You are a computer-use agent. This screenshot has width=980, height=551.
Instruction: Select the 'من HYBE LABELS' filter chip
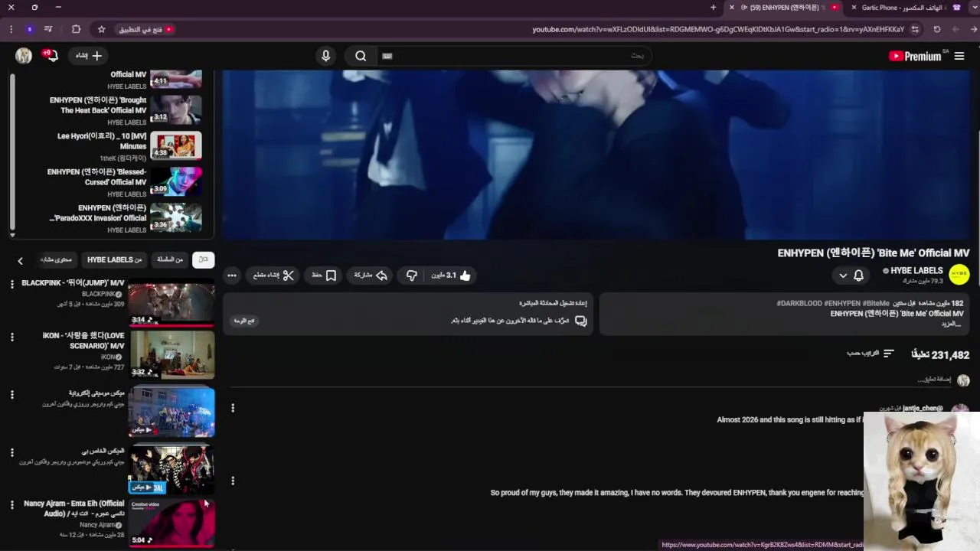pyautogui.click(x=114, y=259)
